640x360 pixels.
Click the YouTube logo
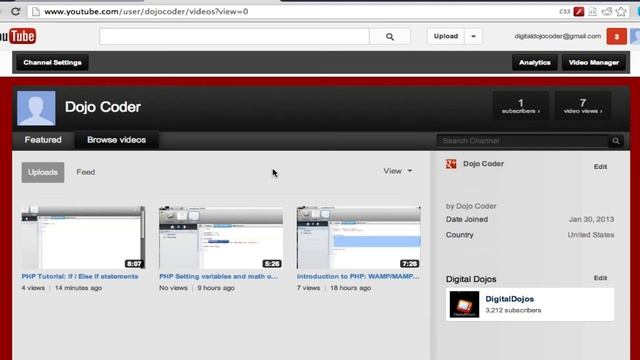coord(18,36)
